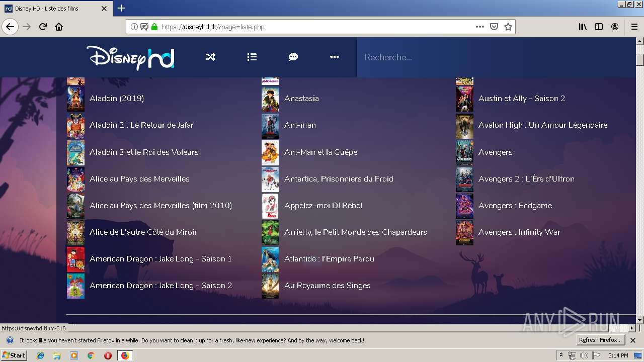Open File Explorer from taskbar

(x=57, y=355)
